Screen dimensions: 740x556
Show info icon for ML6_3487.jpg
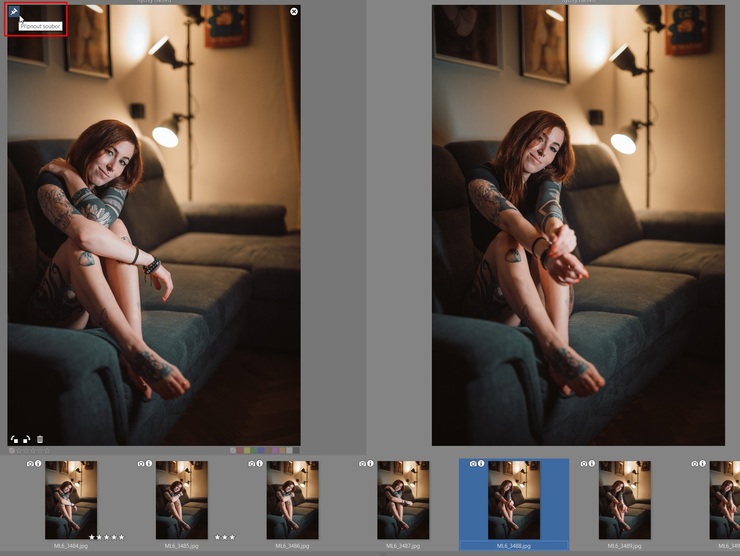(370, 463)
